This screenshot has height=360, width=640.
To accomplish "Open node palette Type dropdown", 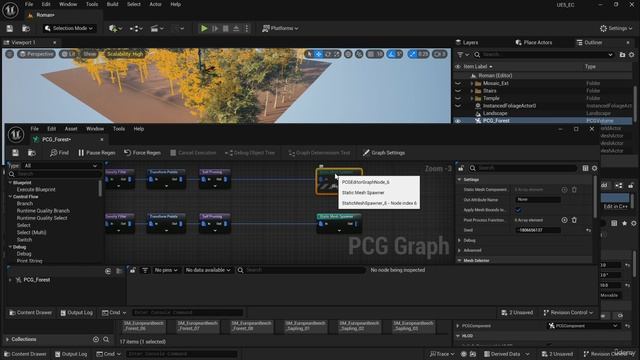I will click(x=60, y=166).
